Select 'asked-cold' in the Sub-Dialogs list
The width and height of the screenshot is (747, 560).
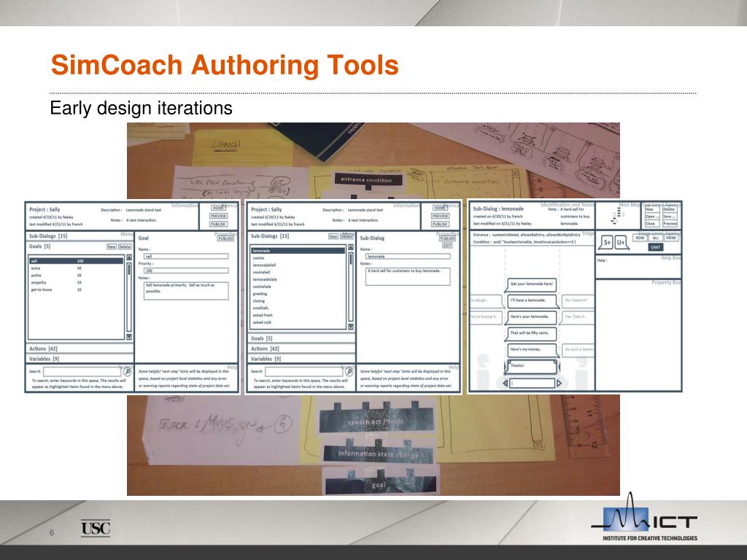tap(298, 322)
